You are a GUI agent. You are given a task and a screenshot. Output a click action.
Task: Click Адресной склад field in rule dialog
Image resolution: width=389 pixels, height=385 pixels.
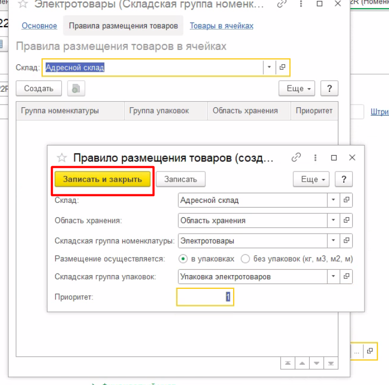coord(253,200)
